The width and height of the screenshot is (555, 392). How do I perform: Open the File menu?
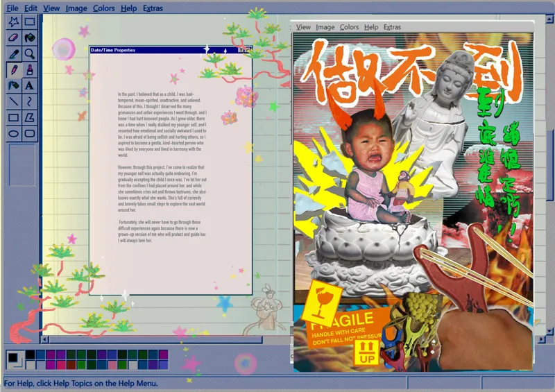click(x=12, y=8)
